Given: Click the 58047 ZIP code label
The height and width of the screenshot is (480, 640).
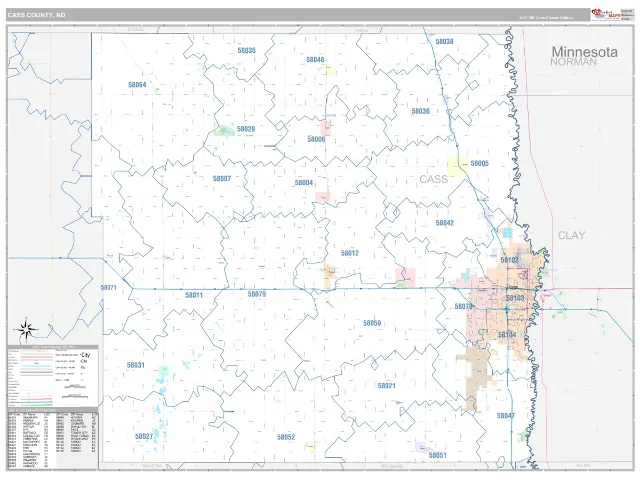Looking at the screenshot, I should 506,416.
